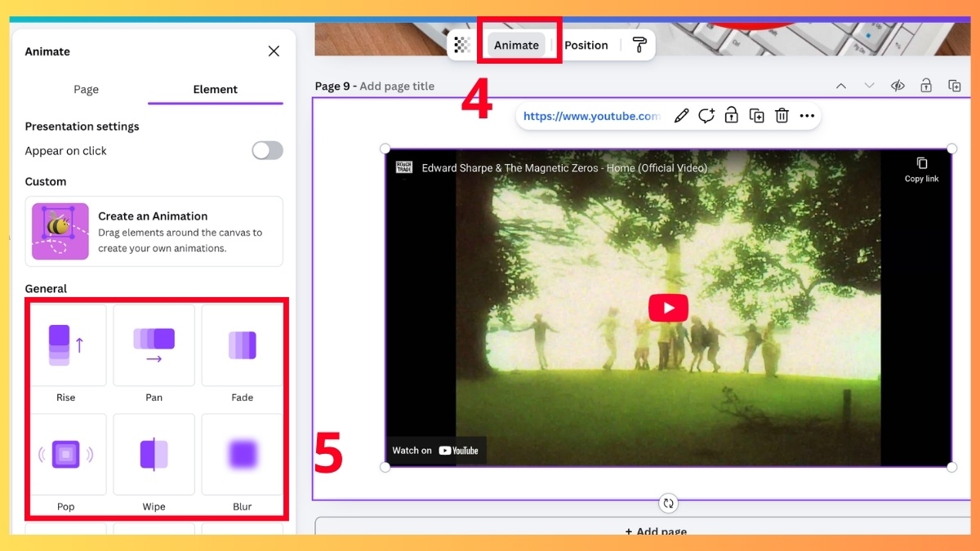Click the Add page title input field
Screen dimensions: 980x551
coord(399,86)
